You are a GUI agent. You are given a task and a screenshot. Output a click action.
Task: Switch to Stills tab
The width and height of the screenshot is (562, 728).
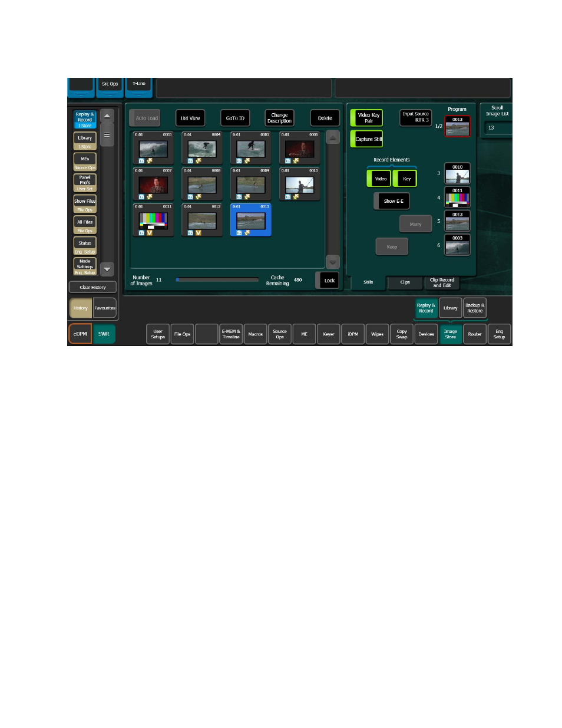pos(368,282)
